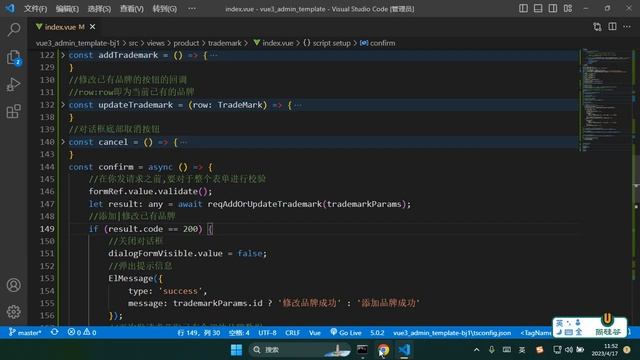Synchronize changes icon in status bar
The width and height of the screenshot is (640, 360).
[x=54, y=332]
